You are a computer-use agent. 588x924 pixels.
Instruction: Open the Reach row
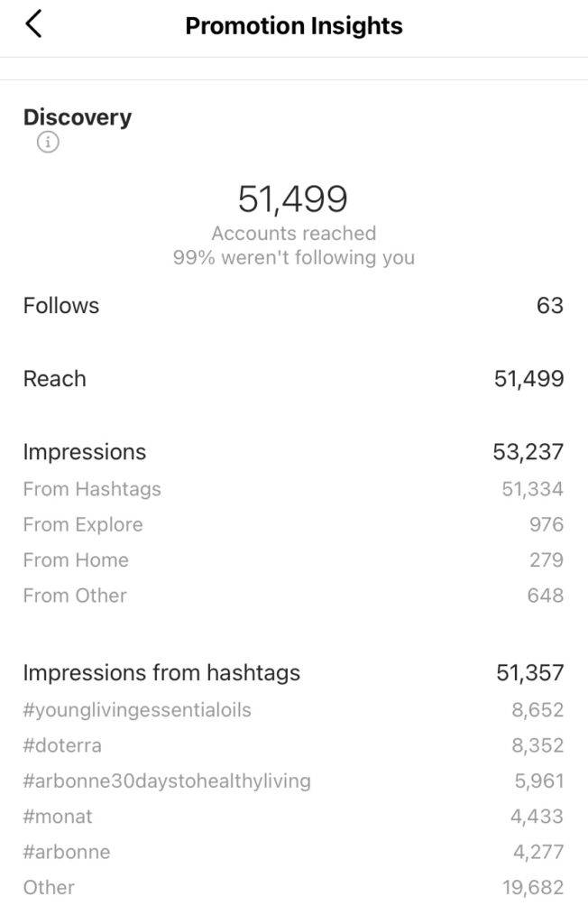click(x=294, y=378)
